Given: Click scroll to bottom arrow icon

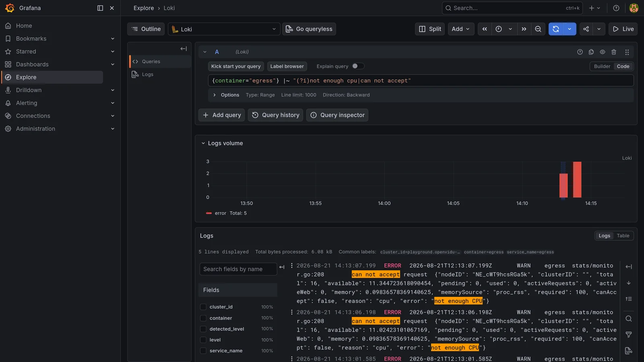Looking at the screenshot, I should (x=629, y=283).
